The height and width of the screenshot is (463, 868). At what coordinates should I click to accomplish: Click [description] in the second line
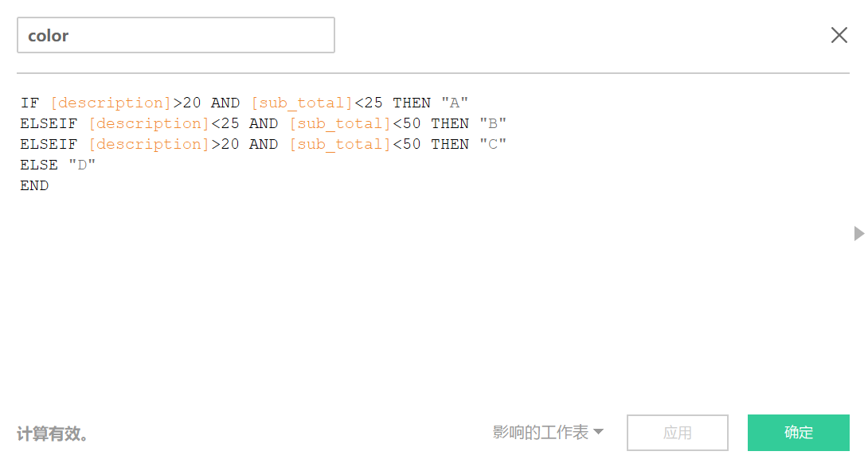coord(149,123)
